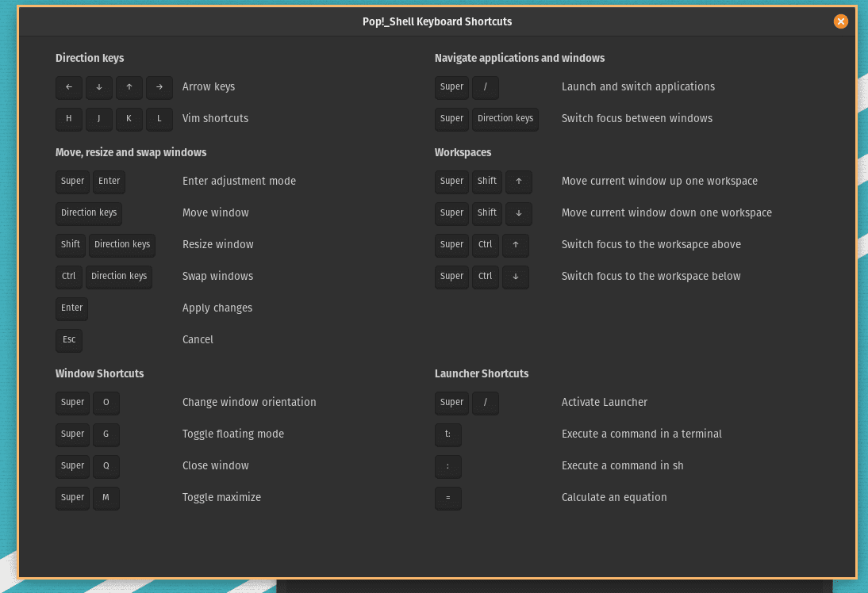Viewport: 868px width, 593px height.
Task: Click the 'Move window' description
Action: pyautogui.click(x=216, y=213)
